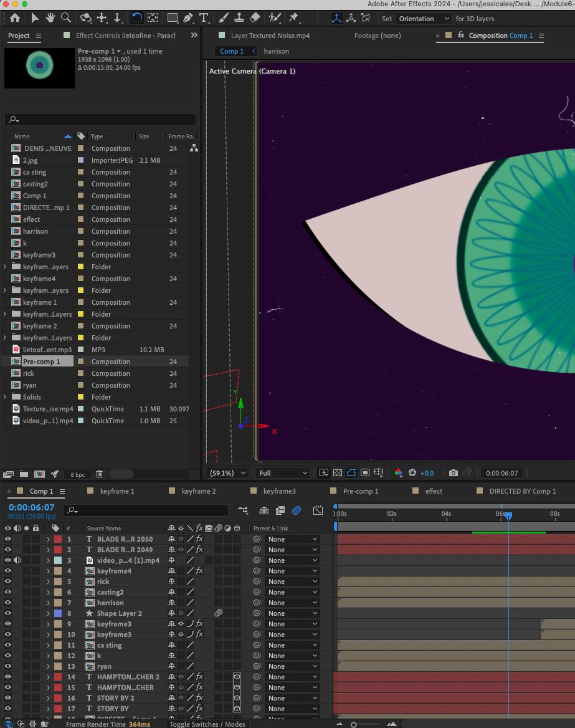
Task: Open the Graph Editor in the timeline
Action: (x=318, y=510)
